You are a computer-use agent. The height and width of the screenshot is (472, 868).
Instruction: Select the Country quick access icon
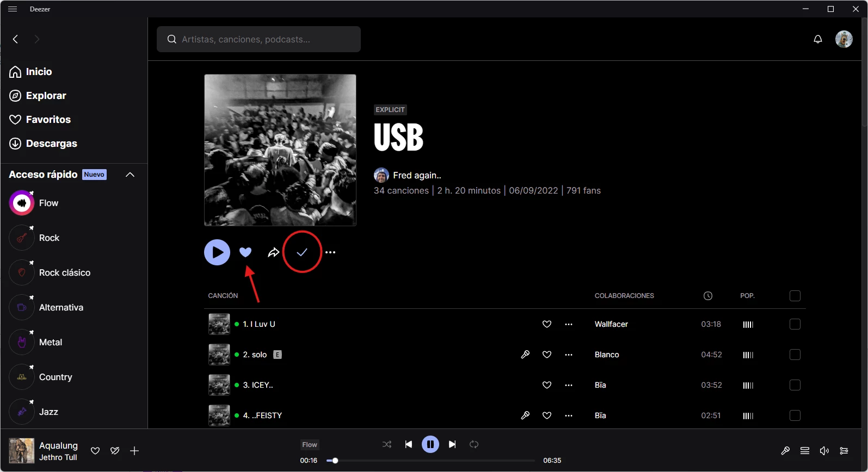(22, 377)
